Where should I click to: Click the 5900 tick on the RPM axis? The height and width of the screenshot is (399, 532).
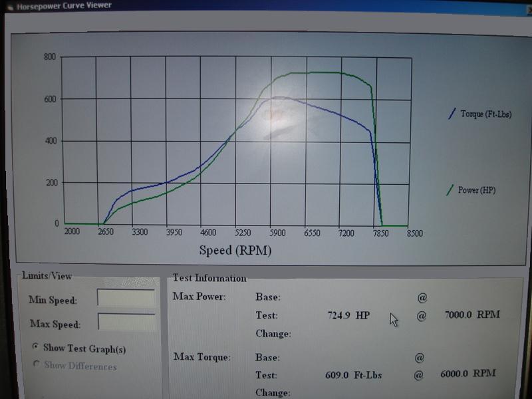tap(277, 233)
